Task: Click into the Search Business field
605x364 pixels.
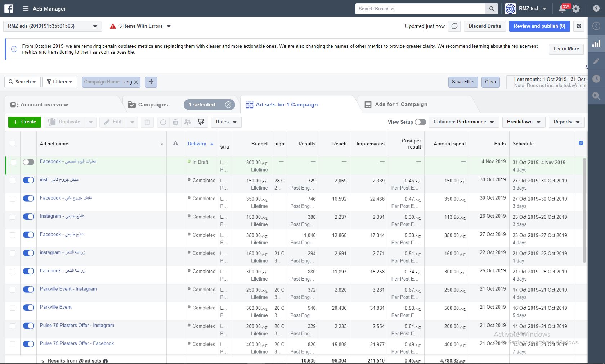Action: tap(420, 9)
